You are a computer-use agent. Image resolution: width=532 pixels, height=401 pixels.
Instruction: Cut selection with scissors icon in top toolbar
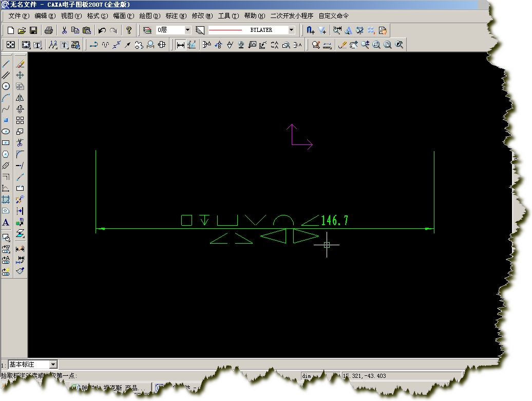point(64,30)
